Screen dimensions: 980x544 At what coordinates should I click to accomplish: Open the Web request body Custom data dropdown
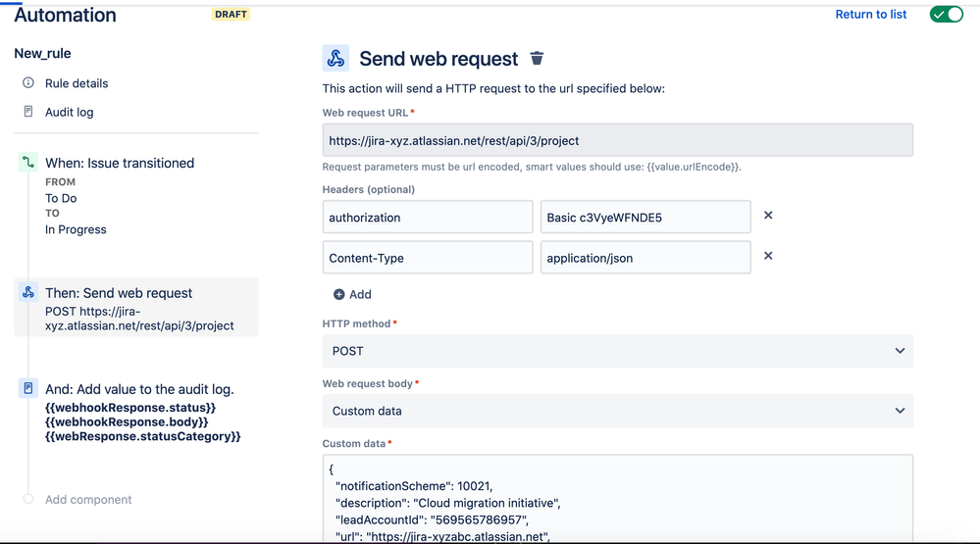(x=617, y=411)
